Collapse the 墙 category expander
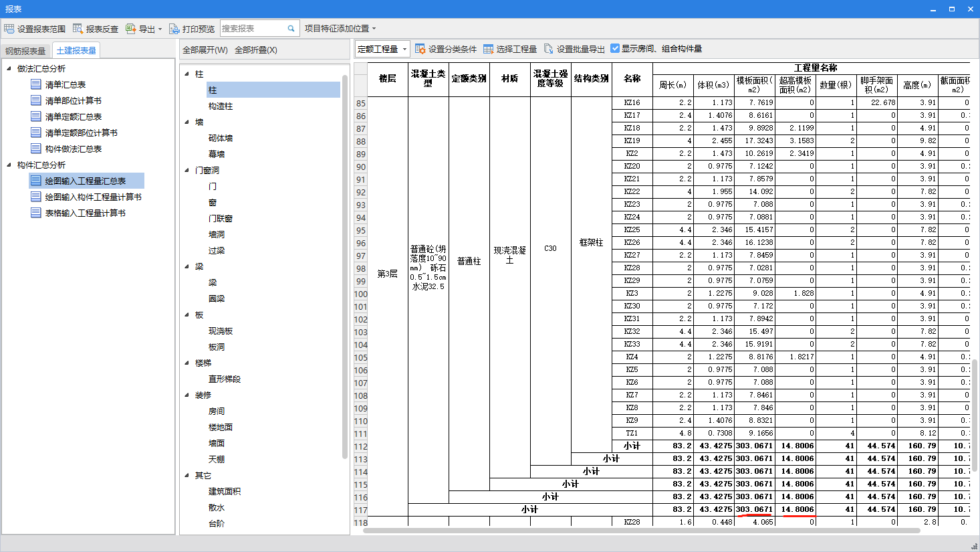The image size is (980, 552). point(187,122)
